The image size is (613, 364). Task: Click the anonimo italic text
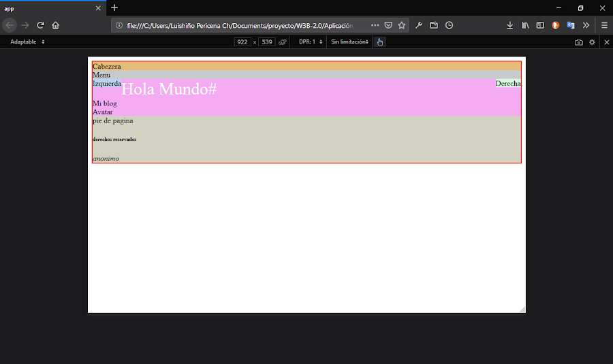point(106,159)
